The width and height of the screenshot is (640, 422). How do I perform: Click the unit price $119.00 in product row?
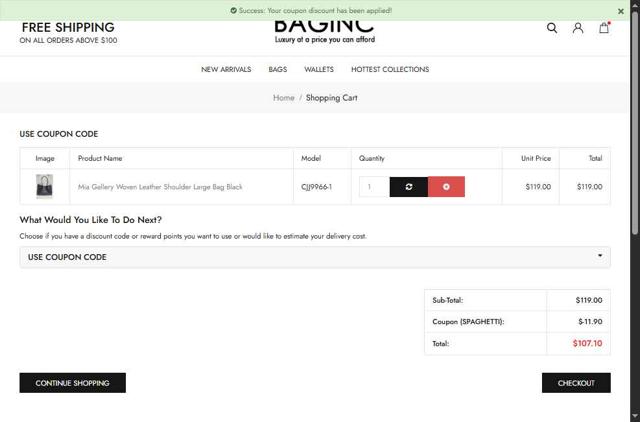click(x=538, y=187)
